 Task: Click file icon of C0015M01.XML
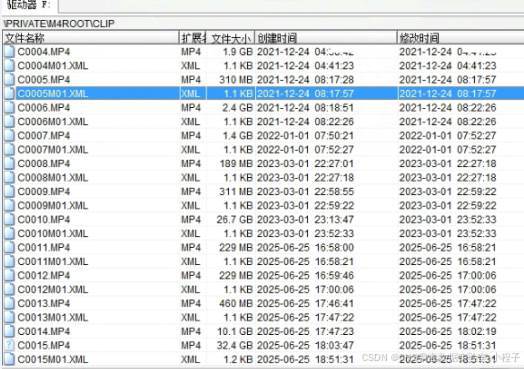(x=9, y=359)
